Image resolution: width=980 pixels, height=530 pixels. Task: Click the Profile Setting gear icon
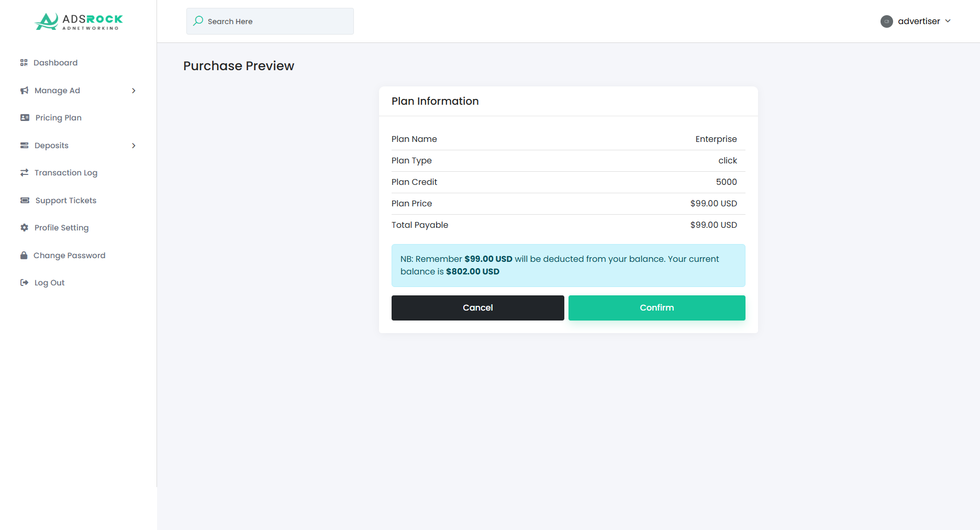(x=25, y=228)
